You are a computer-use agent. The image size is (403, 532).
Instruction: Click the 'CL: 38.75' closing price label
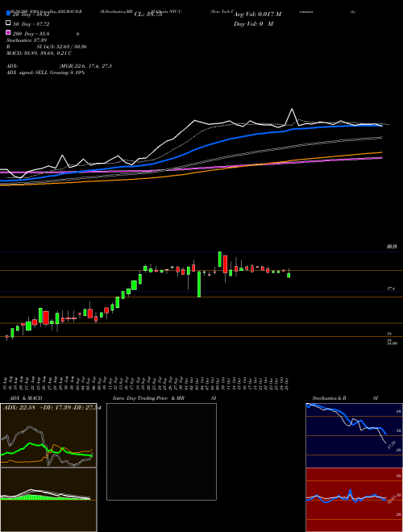pos(148,15)
